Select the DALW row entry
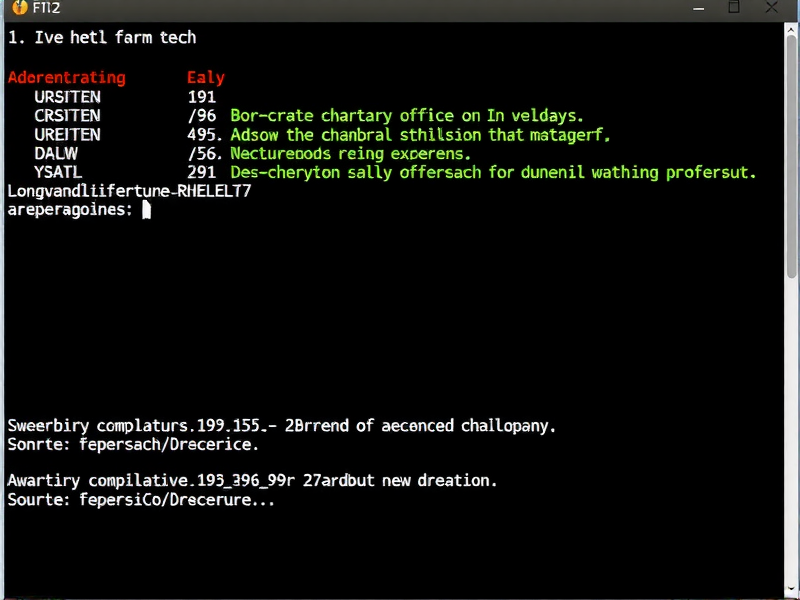 (x=55, y=153)
